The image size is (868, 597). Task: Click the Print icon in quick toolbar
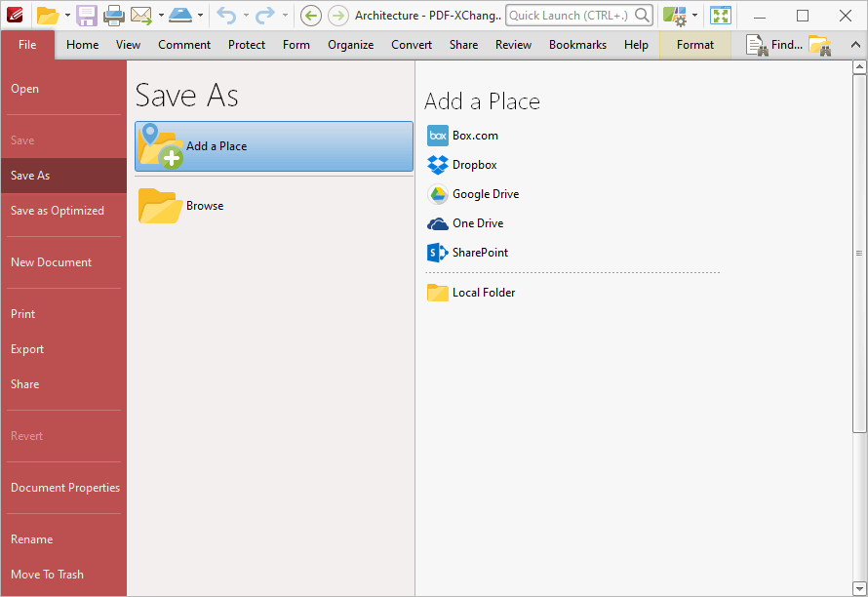(x=114, y=16)
